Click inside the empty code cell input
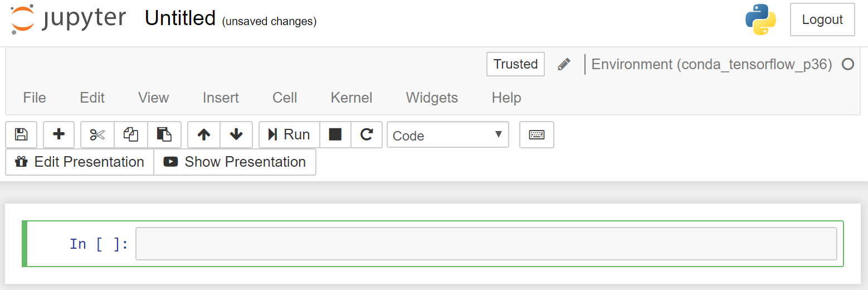This screenshot has height=290, width=868. pos(486,244)
